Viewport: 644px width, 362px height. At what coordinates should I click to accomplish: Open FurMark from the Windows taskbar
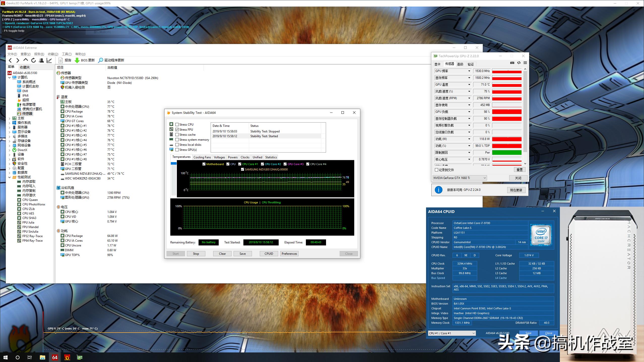(x=67, y=357)
